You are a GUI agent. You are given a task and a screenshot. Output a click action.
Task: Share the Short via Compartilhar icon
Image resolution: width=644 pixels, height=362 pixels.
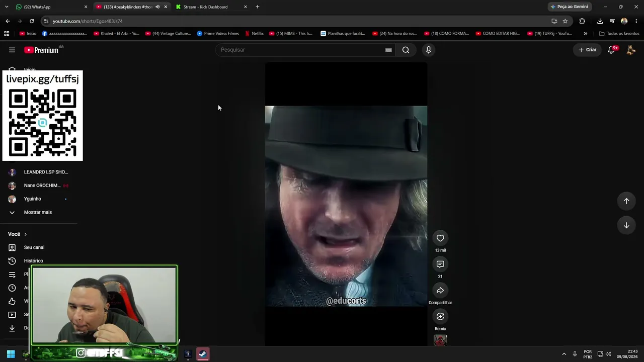(440, 290)
